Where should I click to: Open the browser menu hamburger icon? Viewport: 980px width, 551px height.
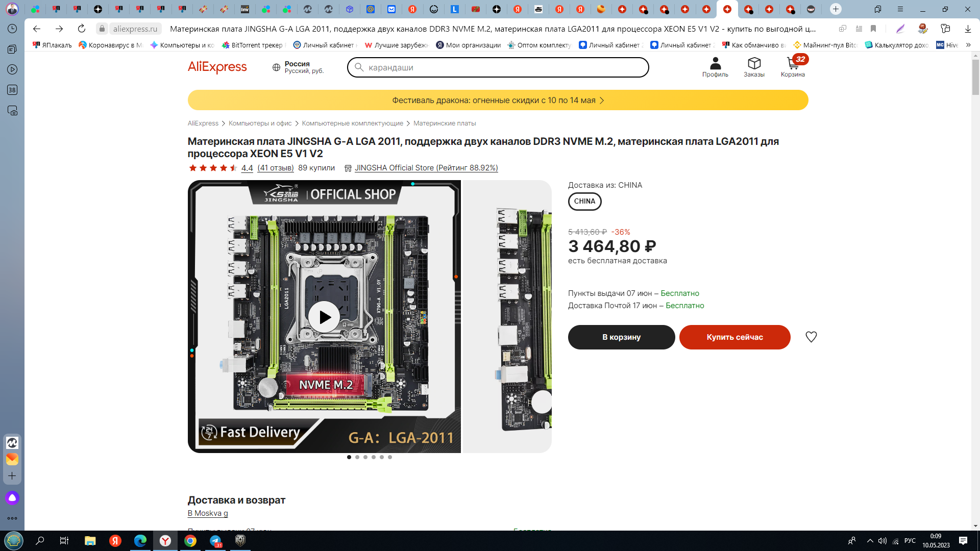900,9
